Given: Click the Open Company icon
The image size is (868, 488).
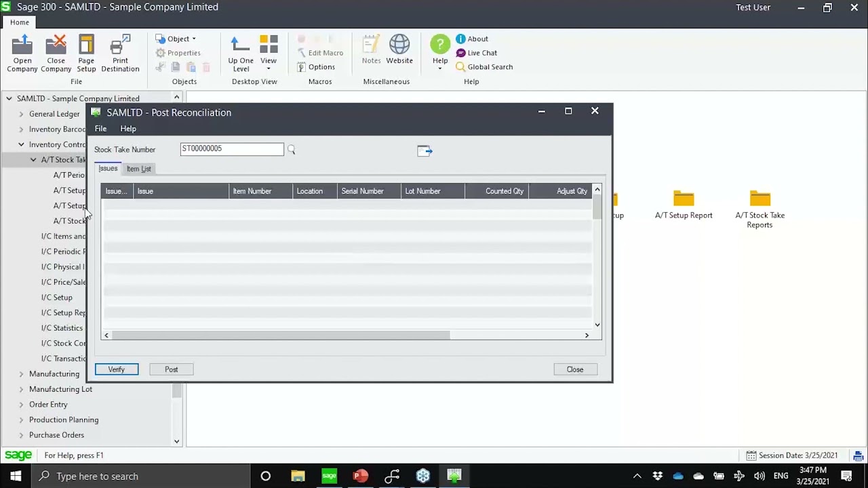Looking at the screenshot, I should click(22, 54).
